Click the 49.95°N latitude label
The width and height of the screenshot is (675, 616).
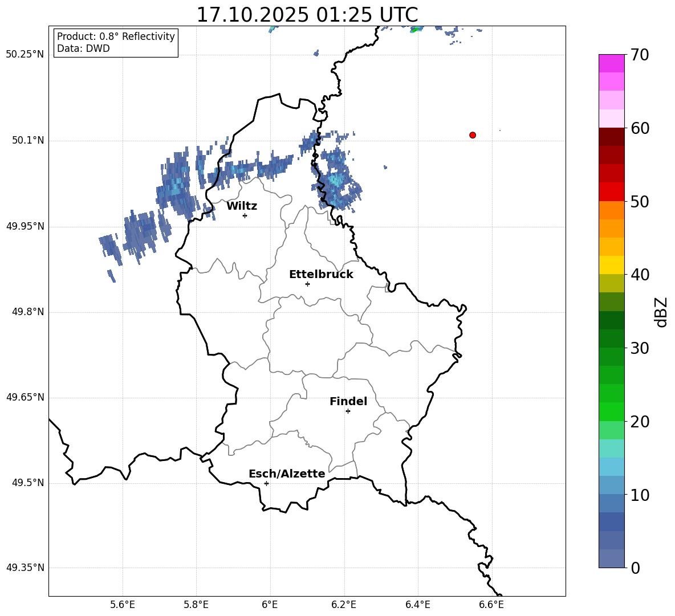pos(25,226)
